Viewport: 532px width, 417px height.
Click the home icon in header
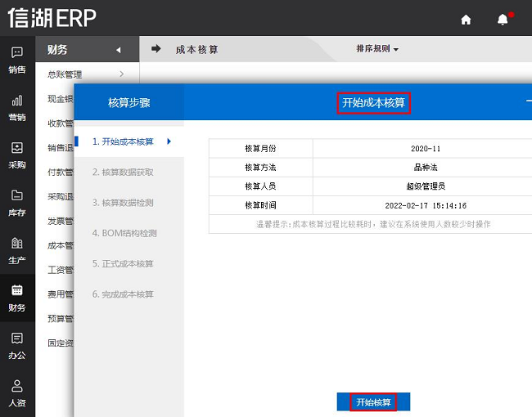[x=466, y=20]
